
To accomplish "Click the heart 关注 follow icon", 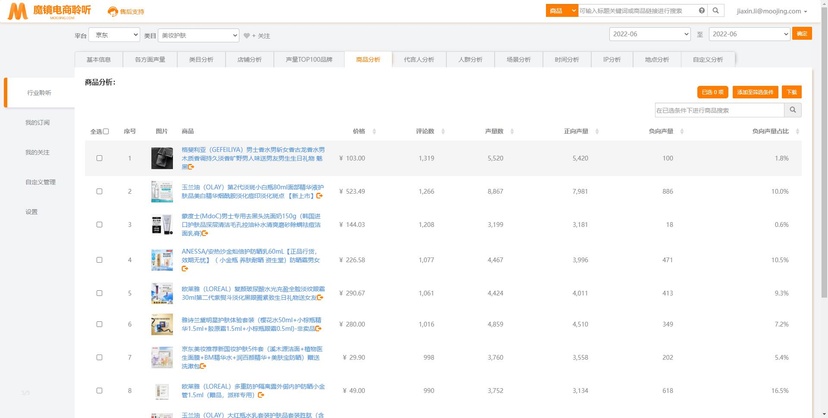I will pyautogui.click(x=247, y=36).
